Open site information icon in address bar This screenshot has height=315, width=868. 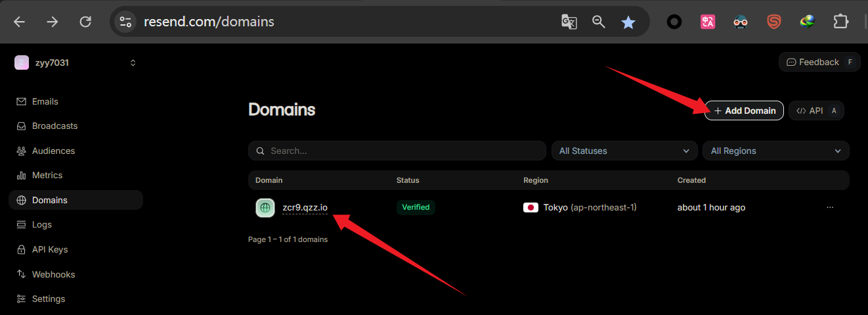pos(125,22)
